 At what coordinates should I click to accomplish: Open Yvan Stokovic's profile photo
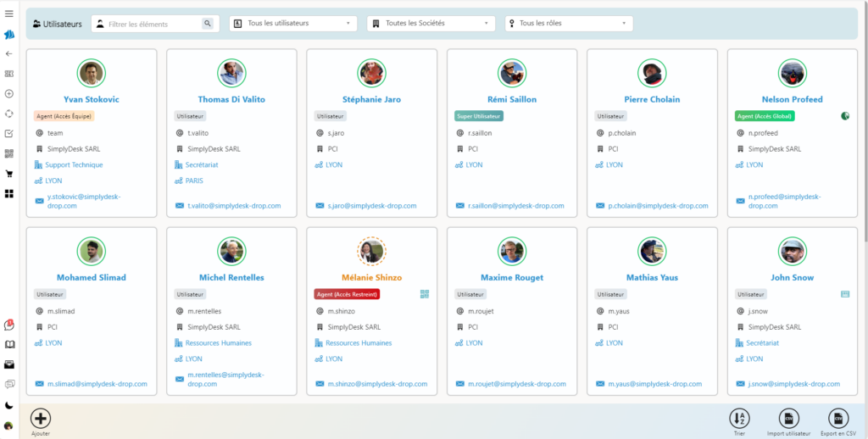click(x=92, y=74)
